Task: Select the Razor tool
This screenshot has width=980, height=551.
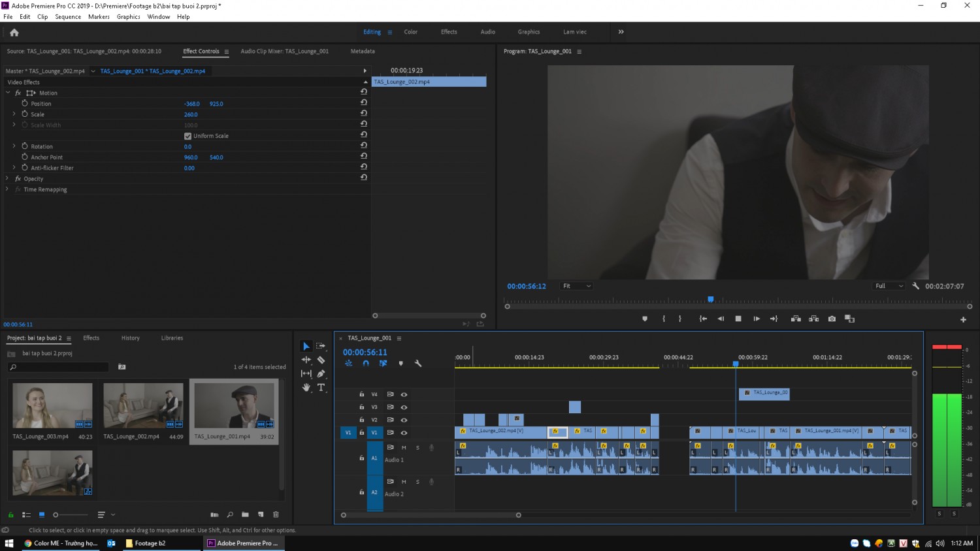Action: click(321, 360)
